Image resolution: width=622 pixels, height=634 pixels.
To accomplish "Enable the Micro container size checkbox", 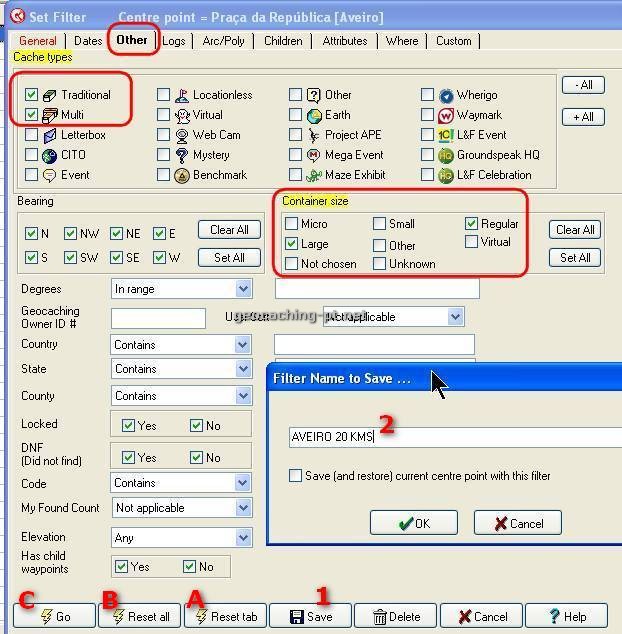I will pos(292,224).
